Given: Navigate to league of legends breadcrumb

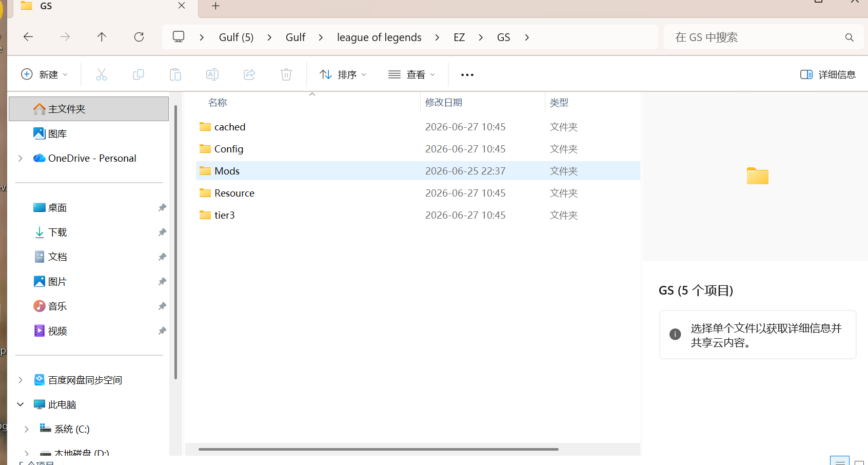Looking at the screenshot, I should click(379, 37).
